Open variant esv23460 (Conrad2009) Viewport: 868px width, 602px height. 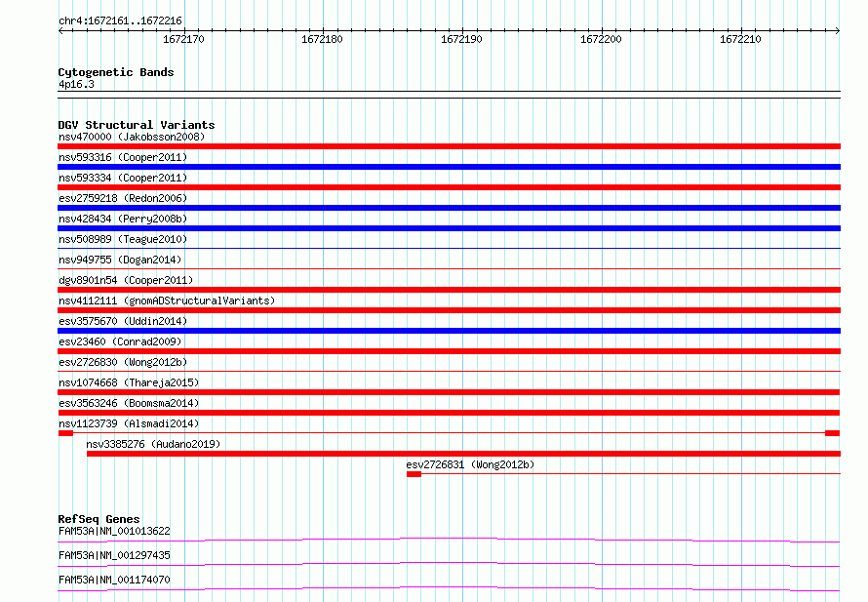point(120,341)
